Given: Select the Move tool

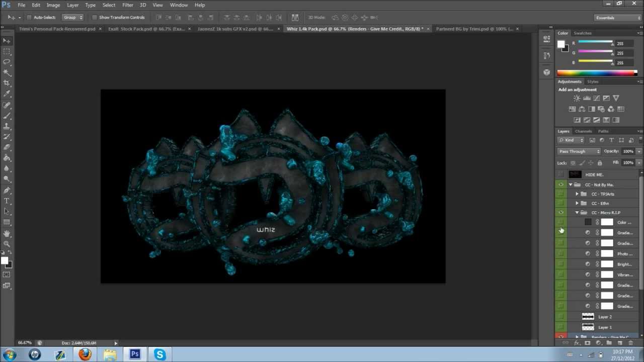Looking at the screenshot, I should (x=7, y=41).
